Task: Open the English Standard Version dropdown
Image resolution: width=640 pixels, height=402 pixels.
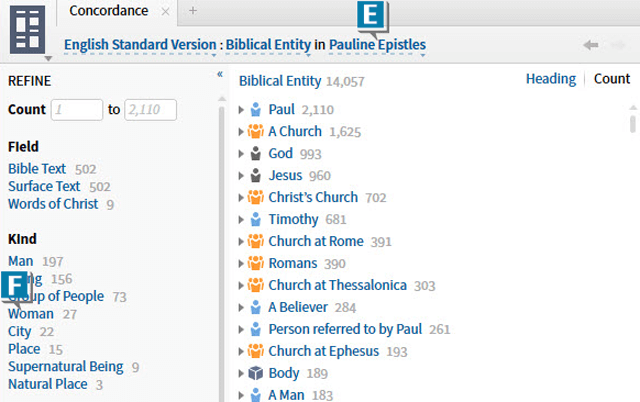Action: pos(141,45)
